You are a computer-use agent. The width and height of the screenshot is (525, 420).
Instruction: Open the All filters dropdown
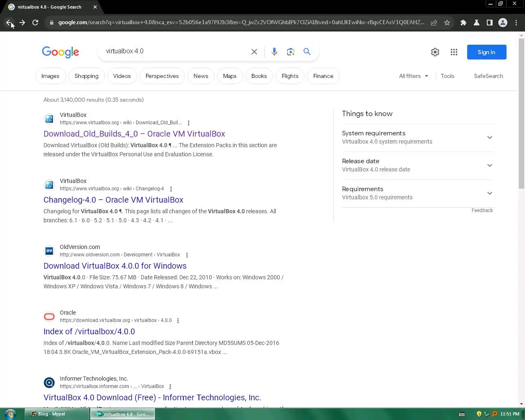point(413,76)
